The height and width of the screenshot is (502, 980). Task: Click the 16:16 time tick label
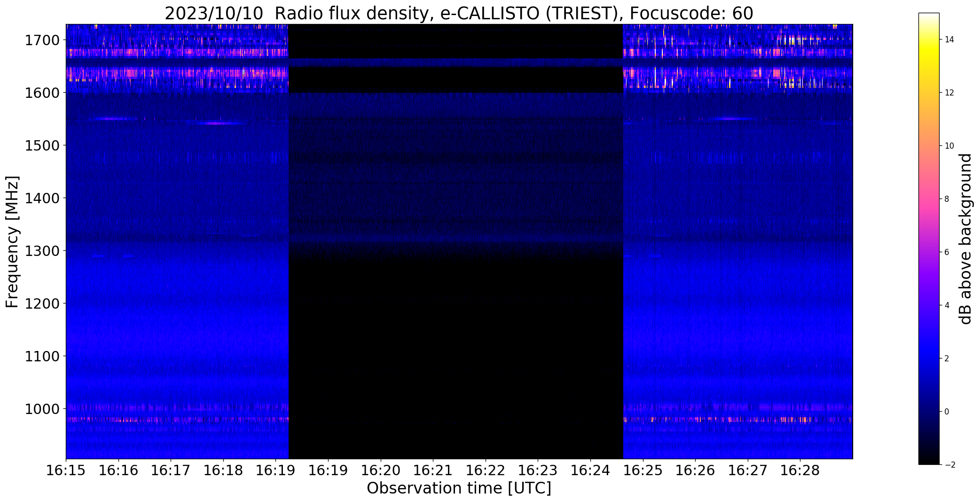click(x=118, y=470)
